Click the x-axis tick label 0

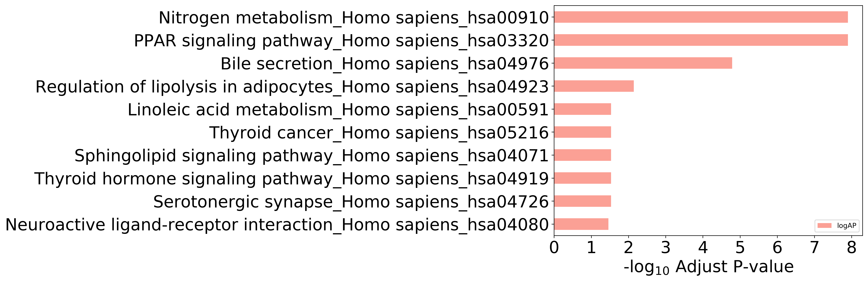pos(554,248)
